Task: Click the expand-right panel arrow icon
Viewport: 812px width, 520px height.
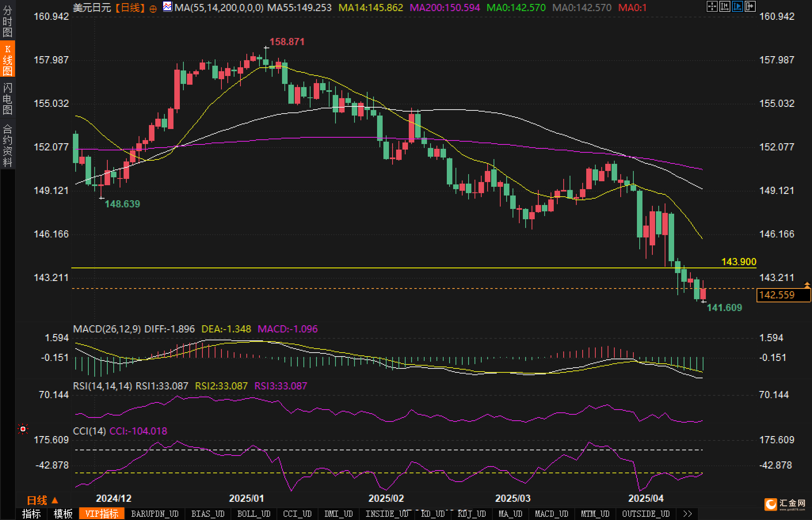Action: click(x=750, y=6)
